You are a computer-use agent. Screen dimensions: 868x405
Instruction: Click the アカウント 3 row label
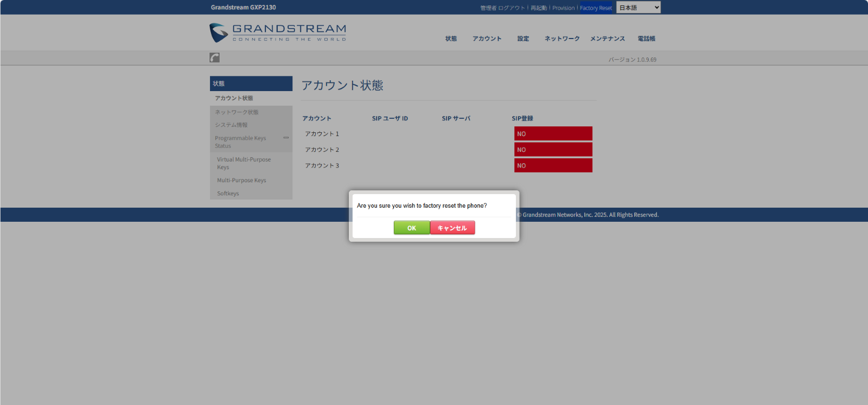322,165
